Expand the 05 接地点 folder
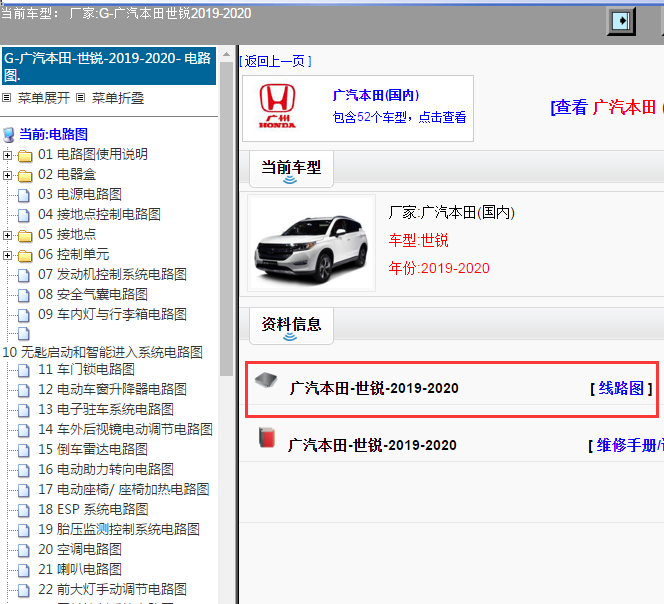 click(7, 235)
